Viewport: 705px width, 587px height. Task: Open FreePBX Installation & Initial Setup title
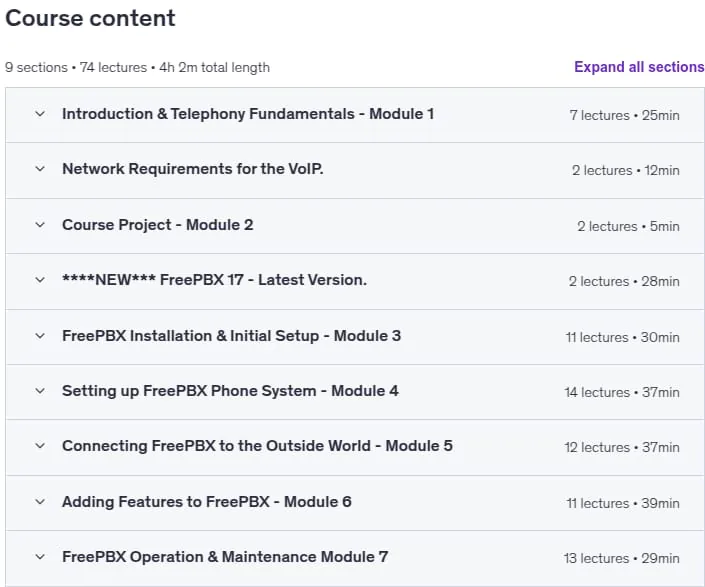pyautogui.click(x=232, y=336)
